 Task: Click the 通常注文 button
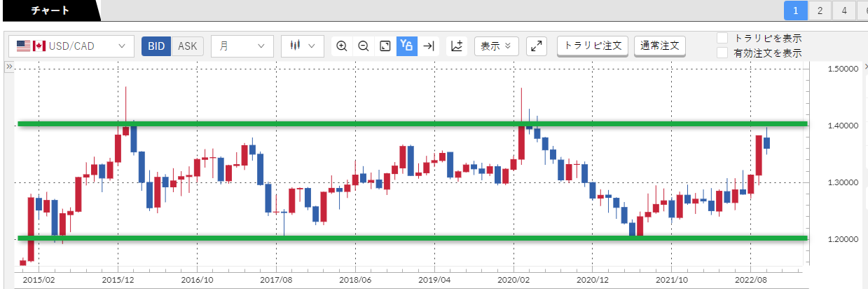(x=660, y=46)
